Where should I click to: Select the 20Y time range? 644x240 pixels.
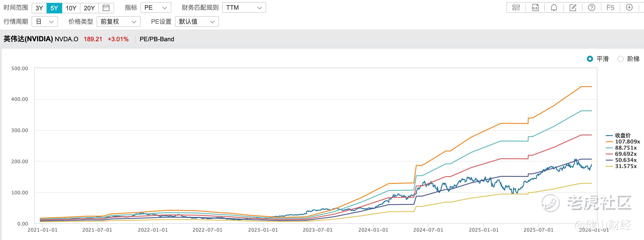[89, 8]
